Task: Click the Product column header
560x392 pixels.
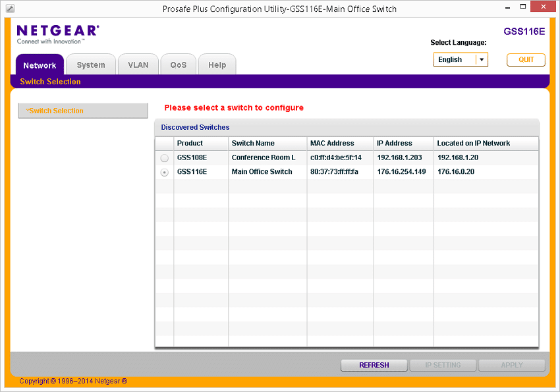Action: tap(201, 143)
